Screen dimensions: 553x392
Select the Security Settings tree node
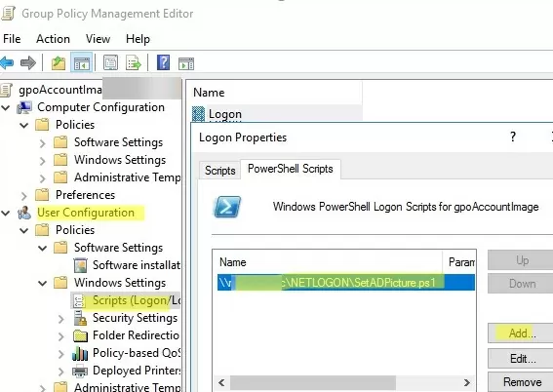tap(135, 318)
